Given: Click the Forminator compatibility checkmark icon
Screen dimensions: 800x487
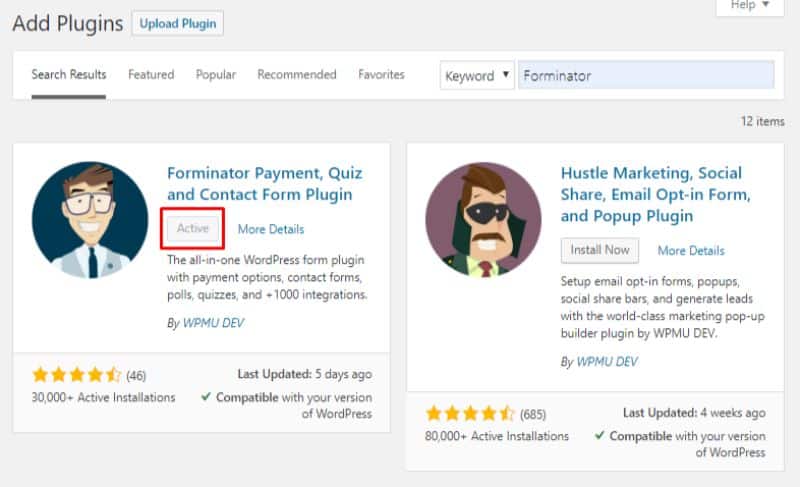Looking at the screenshot, I should pos(206,396).
